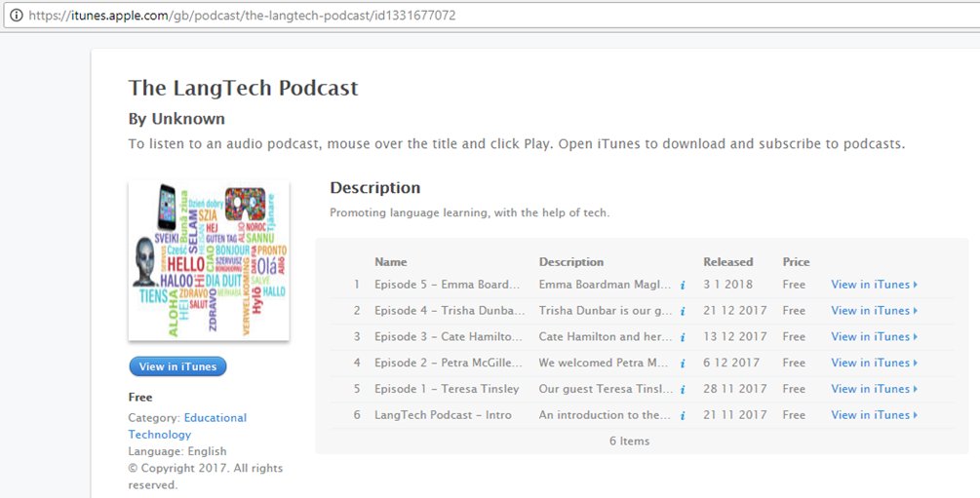Click 'The LangTech Podcast' page heading
Image resolution: width=980 pixels, height=498 pixels.
coord(243,88)
